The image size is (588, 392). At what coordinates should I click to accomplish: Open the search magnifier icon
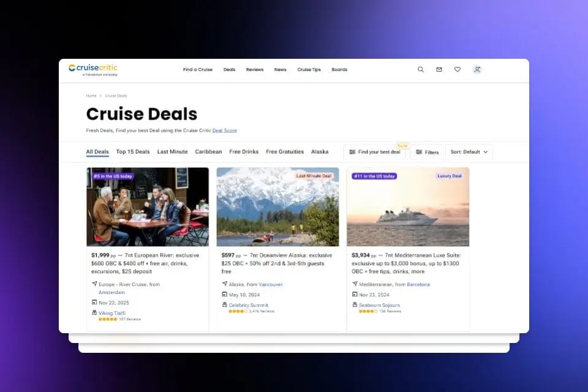point(421,69)
